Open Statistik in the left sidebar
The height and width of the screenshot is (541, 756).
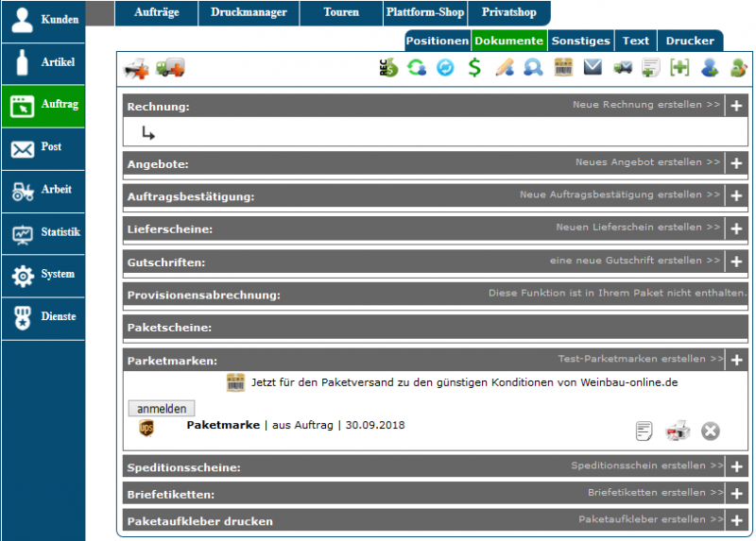click(x=43, y=232)
